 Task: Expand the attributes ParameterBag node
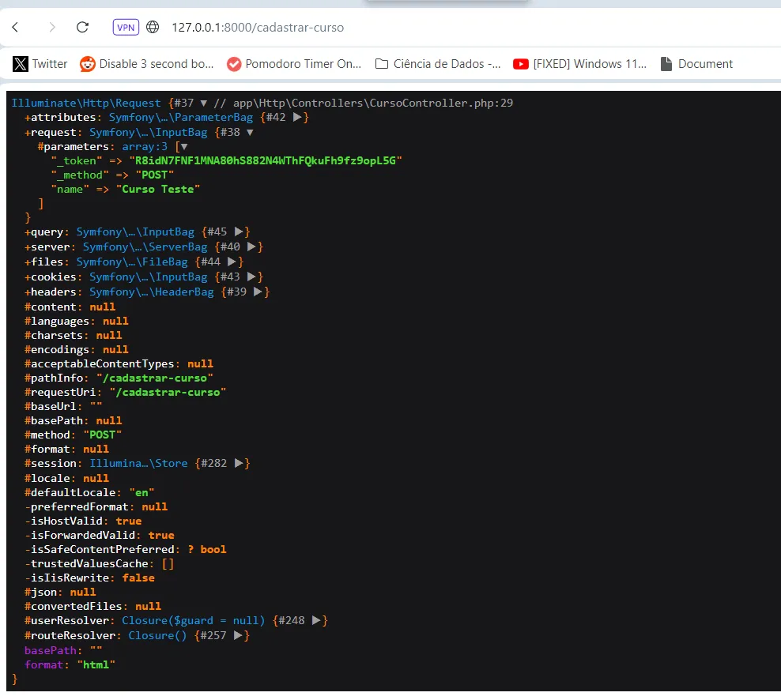pyautogui.click(x=297, y=118)
